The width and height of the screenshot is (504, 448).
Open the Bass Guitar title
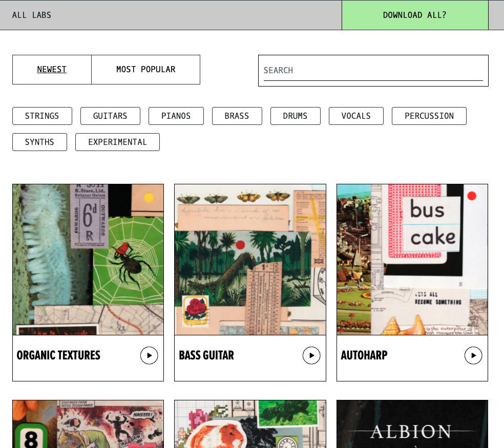206,355
